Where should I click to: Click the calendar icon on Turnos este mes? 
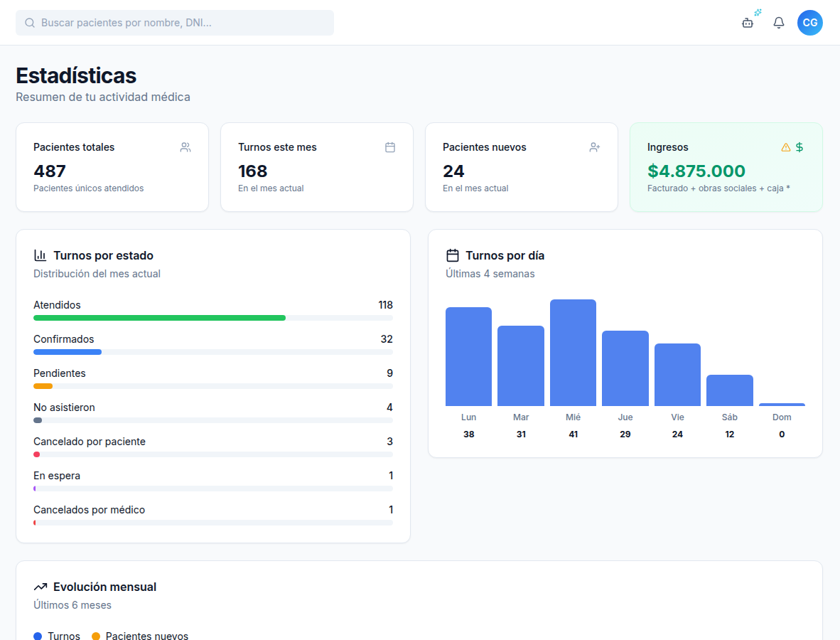390,147
